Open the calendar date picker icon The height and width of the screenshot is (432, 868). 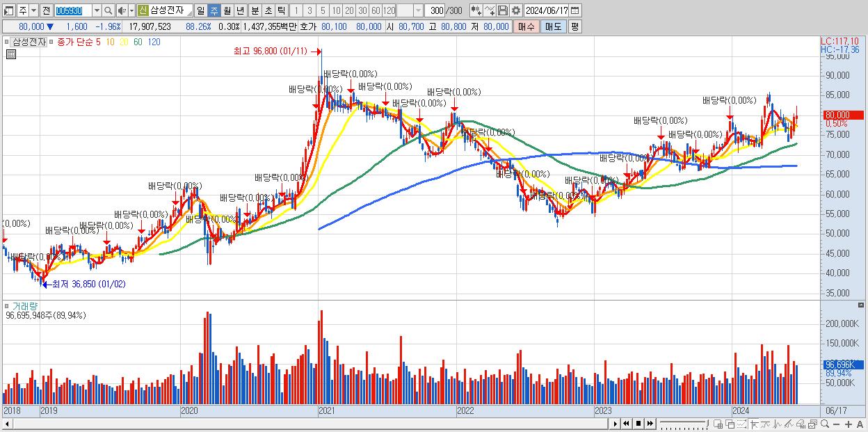pyautogui.click(x=575, y=10)
